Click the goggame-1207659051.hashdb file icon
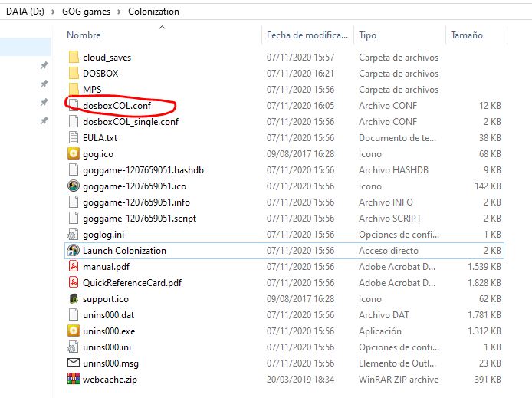The width and height of the screenshot is (532, 398). (x=74, y=170)
